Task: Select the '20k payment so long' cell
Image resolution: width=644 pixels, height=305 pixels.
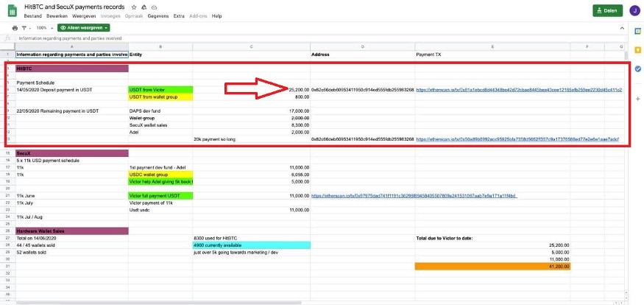Action: (252, 139)
